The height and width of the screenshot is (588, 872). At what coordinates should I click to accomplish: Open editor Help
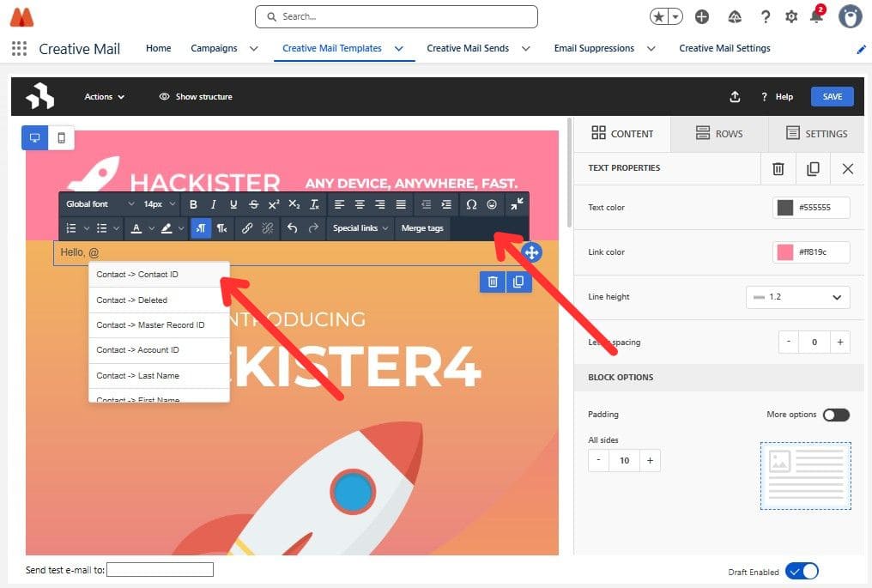coord(777,97)
